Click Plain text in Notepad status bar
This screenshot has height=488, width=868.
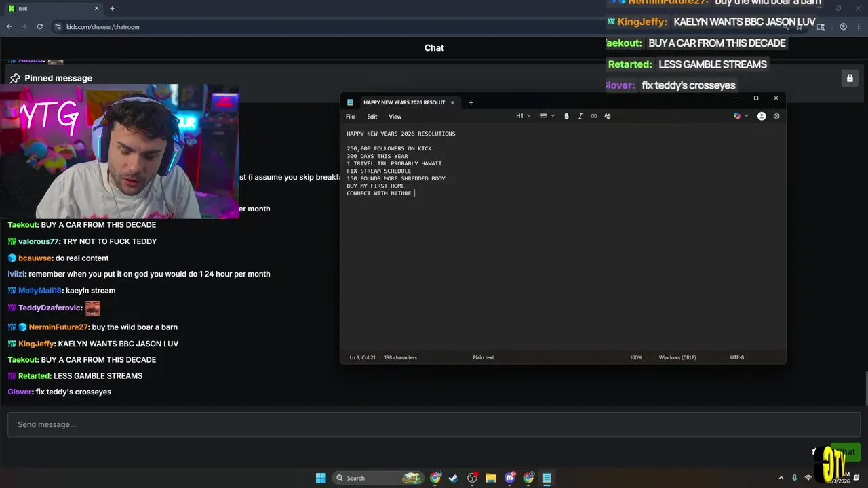click(484, 357)
